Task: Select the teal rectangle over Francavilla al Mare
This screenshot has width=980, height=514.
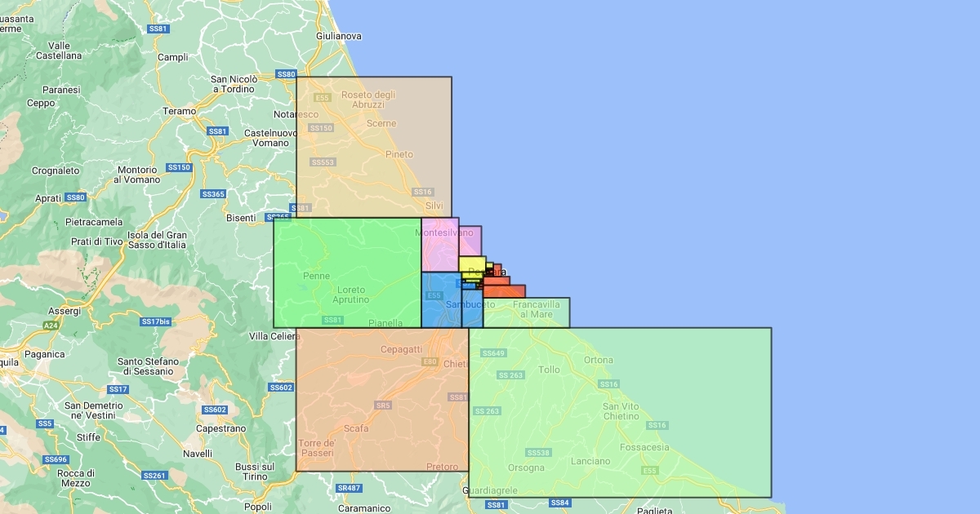Action: [526, 312]
